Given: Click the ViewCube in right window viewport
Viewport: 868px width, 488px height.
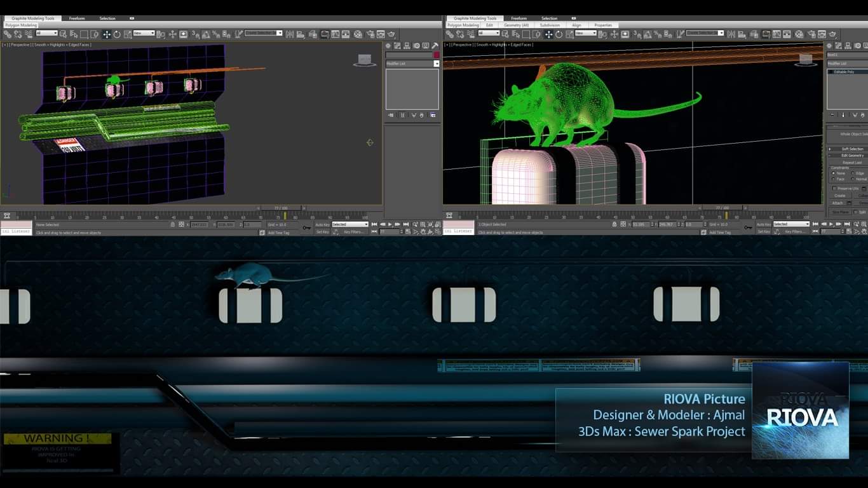Looking at the screenshot, I should click(x=806, y=58).
